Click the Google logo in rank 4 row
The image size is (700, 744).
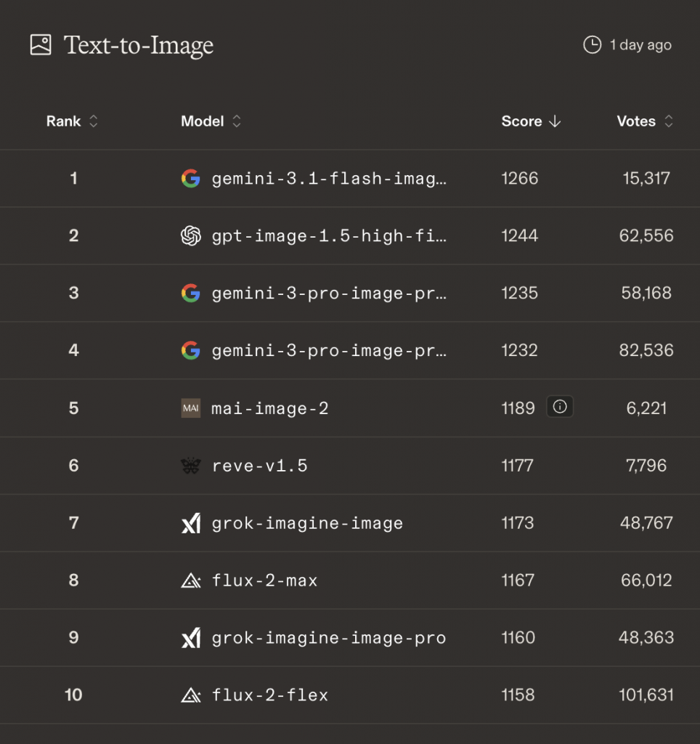point(190,351)
